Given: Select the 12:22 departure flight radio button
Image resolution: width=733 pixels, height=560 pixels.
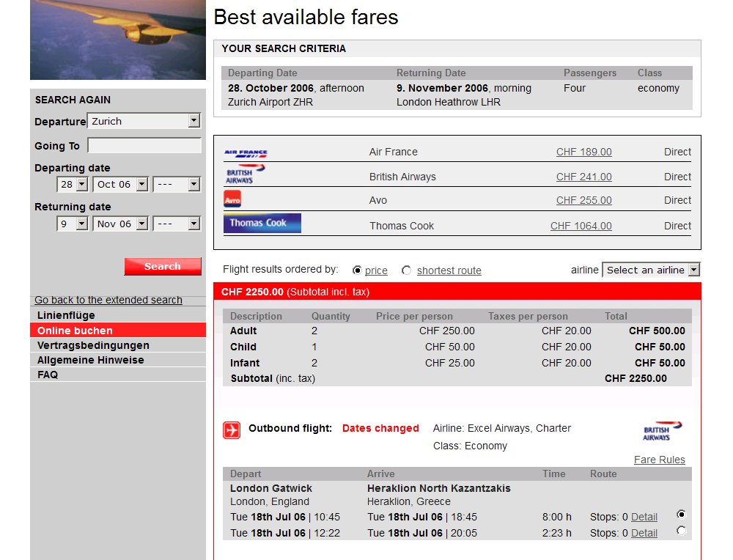Looking at the screenshot, I should pyautogui.click(x=682, y=531).
